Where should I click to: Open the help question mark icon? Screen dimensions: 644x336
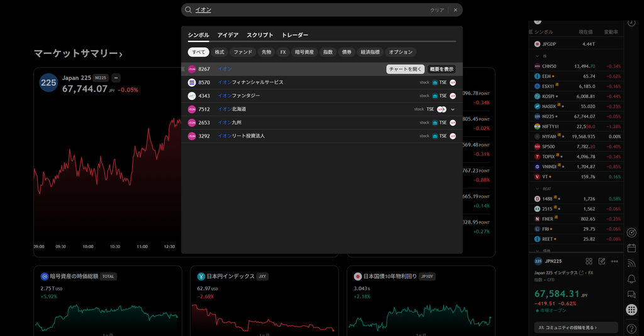631,328
